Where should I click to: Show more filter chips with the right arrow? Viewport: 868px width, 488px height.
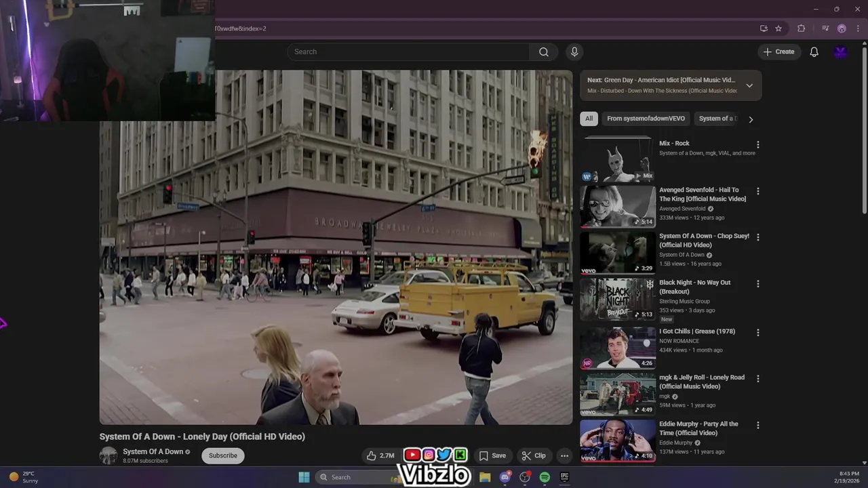click(x=750, y=119)
